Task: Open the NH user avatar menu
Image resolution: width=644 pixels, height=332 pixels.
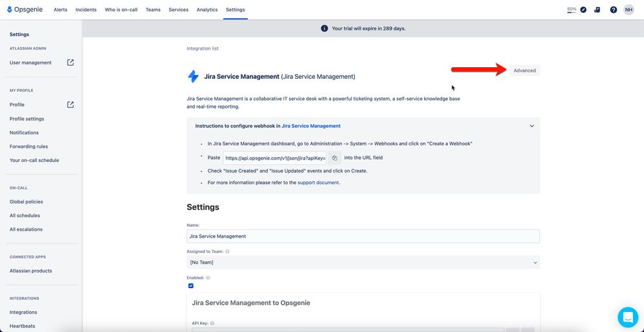Action: point(629,10)
